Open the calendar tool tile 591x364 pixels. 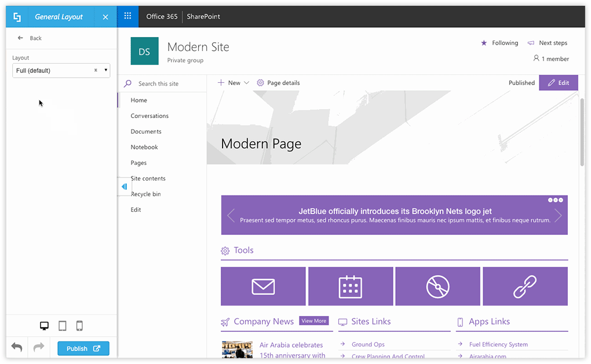click(x=351, y=286)
